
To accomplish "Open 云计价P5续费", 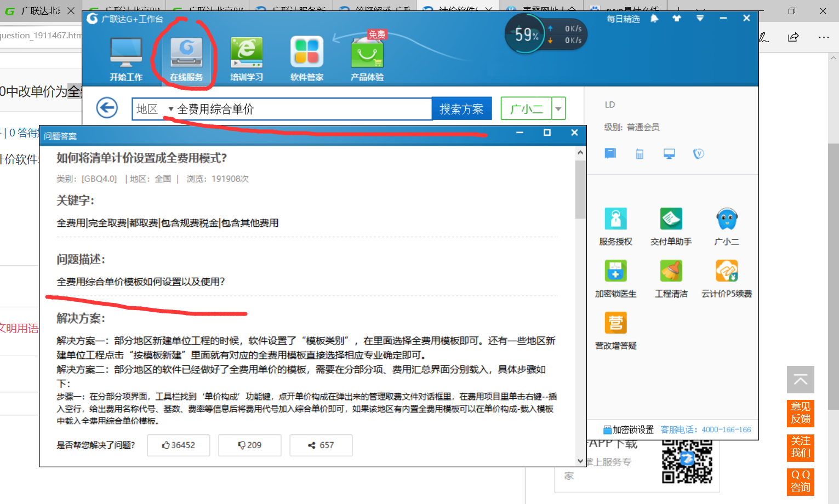I will click(x=727, y=279).
